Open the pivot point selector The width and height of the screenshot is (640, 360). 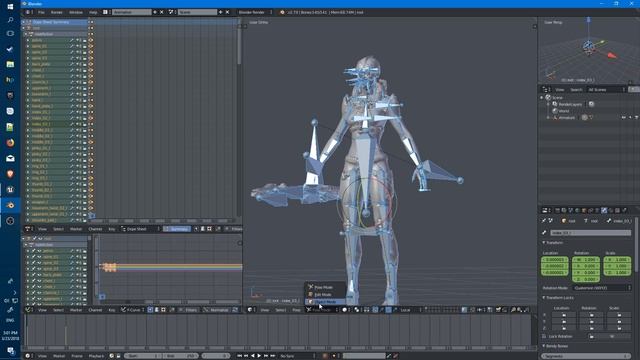(x=357, y=310)
